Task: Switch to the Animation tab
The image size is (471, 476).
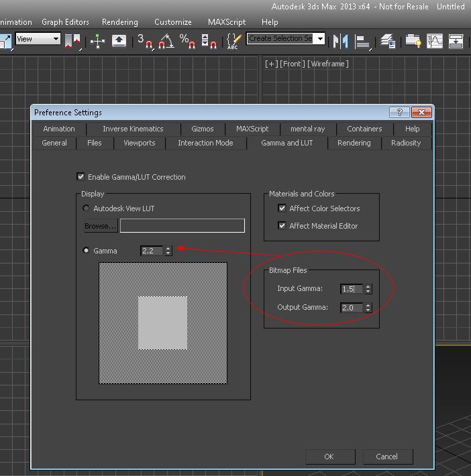Action: tap(59, 129)
